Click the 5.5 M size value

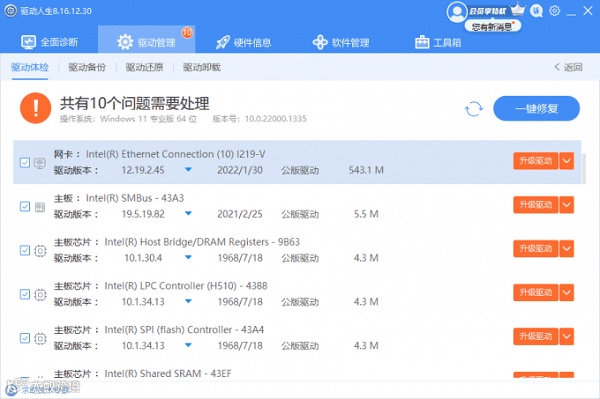366,214
